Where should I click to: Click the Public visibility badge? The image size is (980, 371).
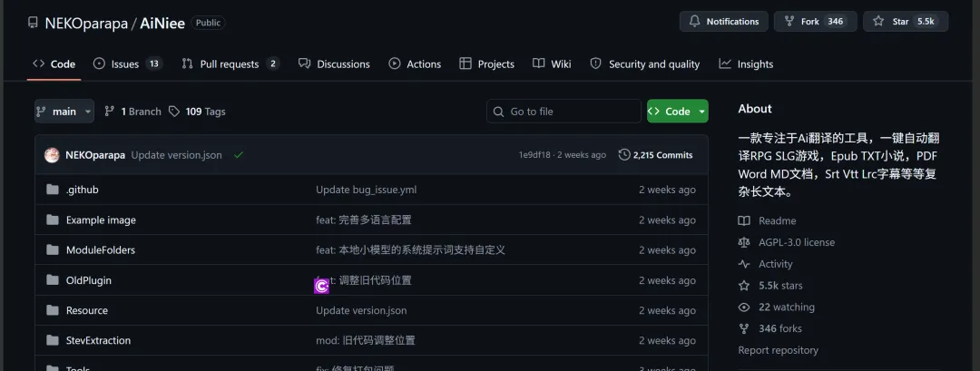pos(208,23)
